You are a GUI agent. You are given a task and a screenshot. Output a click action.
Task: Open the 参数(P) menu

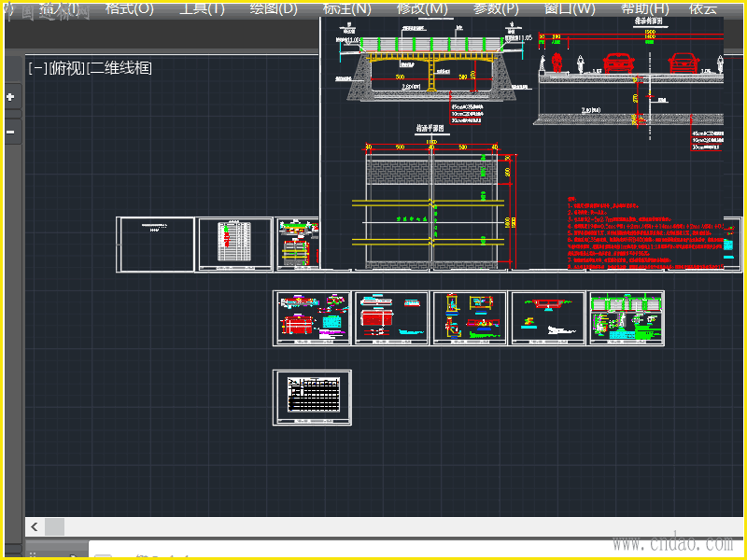pyautogui.click(x=497, y=8)
